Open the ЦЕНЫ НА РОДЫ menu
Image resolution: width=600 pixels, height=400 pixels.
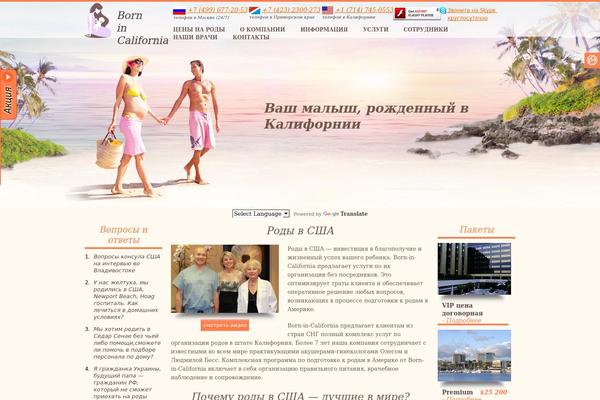(x=199, y=29)
